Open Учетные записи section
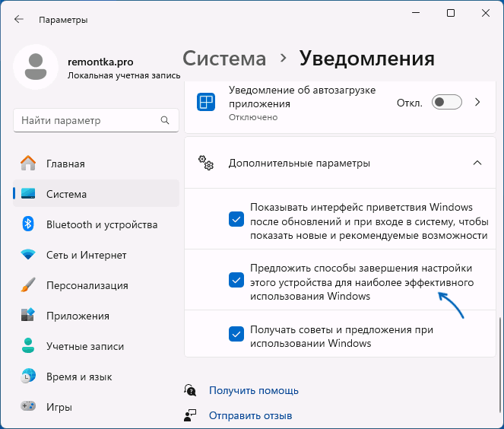The height and width of the screenshot is (429, 504). click(84, 346)
